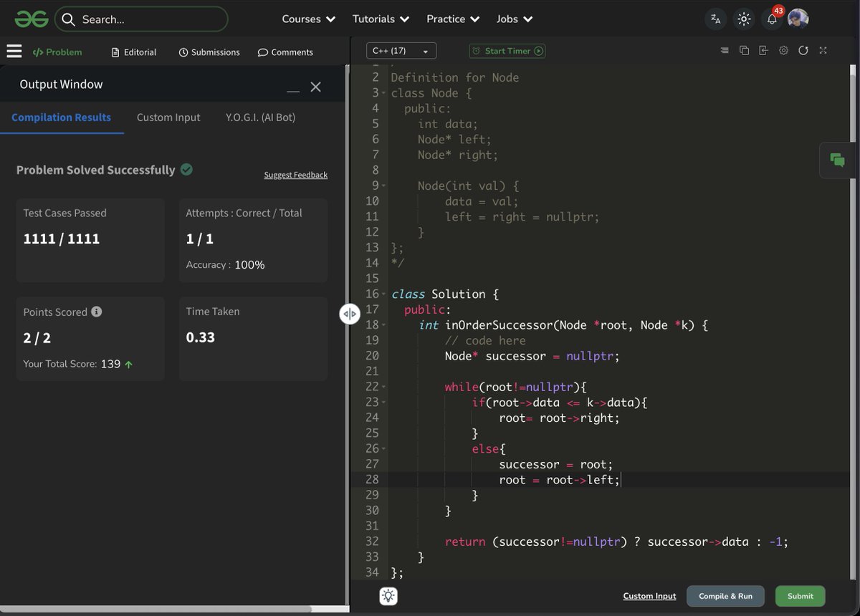Open the Comments tab
Image resolution: width=860 pixels, height=616 pixels.
pos(285,52)
